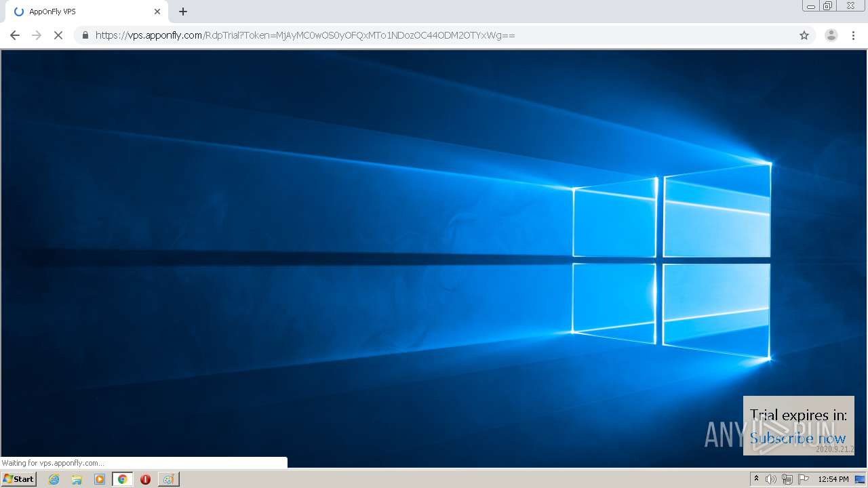This screenshot has height=488, width=868.
Task: Open Windows Explorer folder taskbar icon
Action: coord(77,479)
